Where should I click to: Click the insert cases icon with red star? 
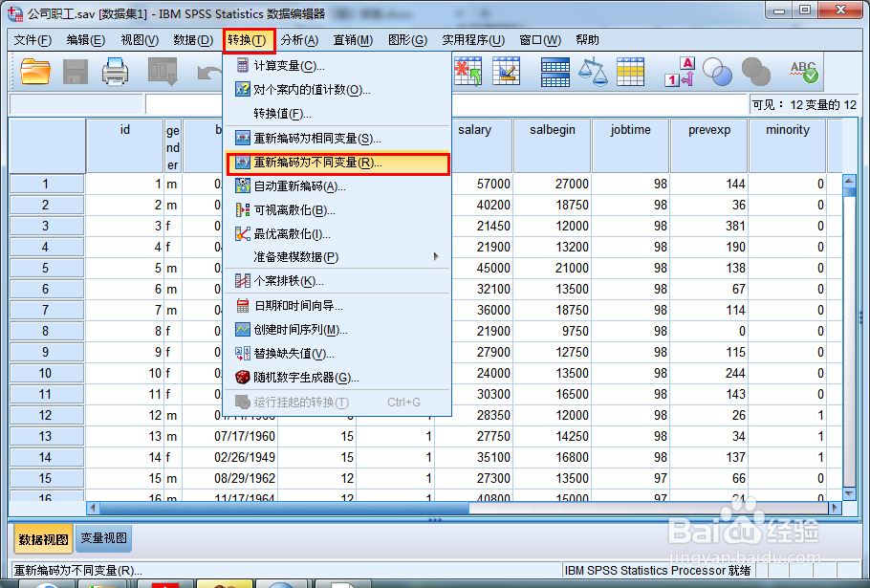468,72
